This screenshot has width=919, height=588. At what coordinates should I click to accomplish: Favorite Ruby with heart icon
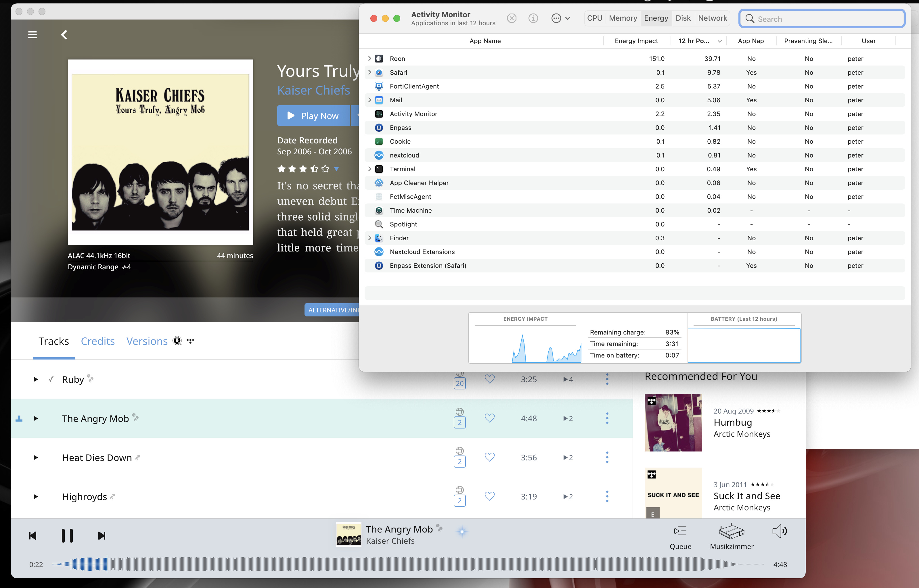(489, 379)
